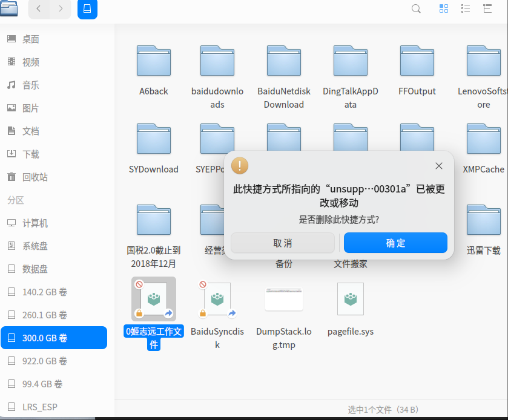Switch to icon grid view
Screen dimensions: 508x420
click(444, 8)
